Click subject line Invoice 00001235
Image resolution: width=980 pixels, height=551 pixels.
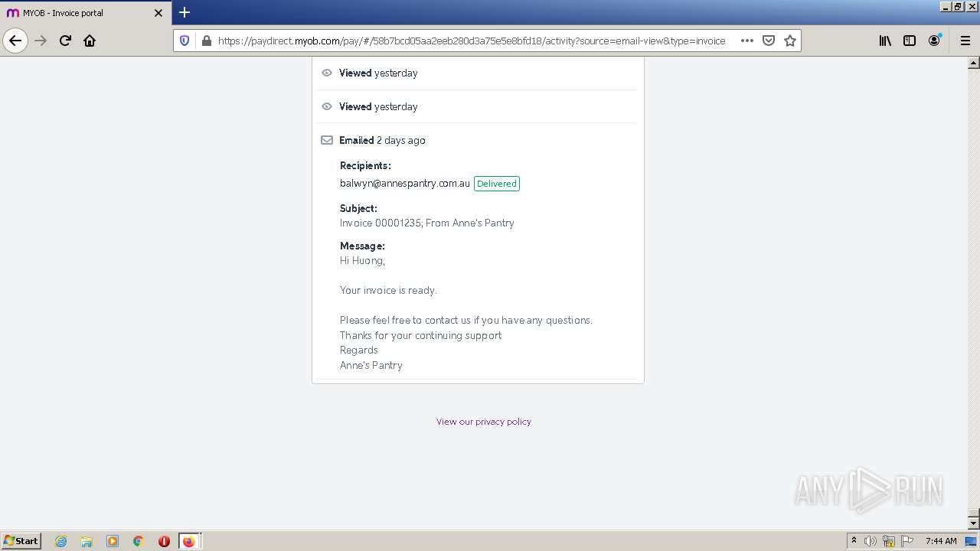427,223
